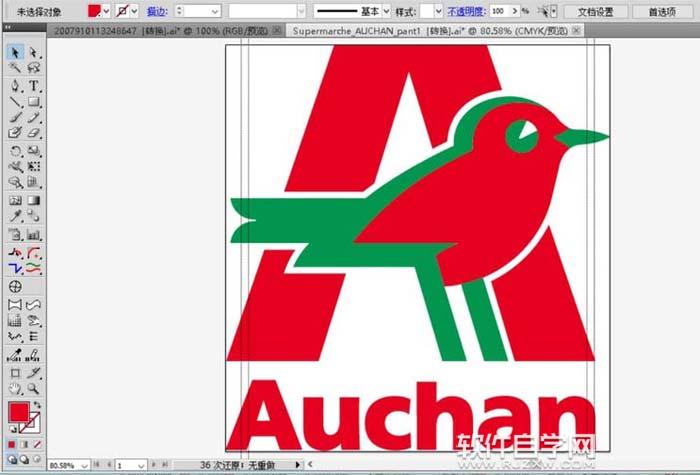Select the Shape Builder tool
The height and width of the screenshot is (475, 700).
coord(15,182)
